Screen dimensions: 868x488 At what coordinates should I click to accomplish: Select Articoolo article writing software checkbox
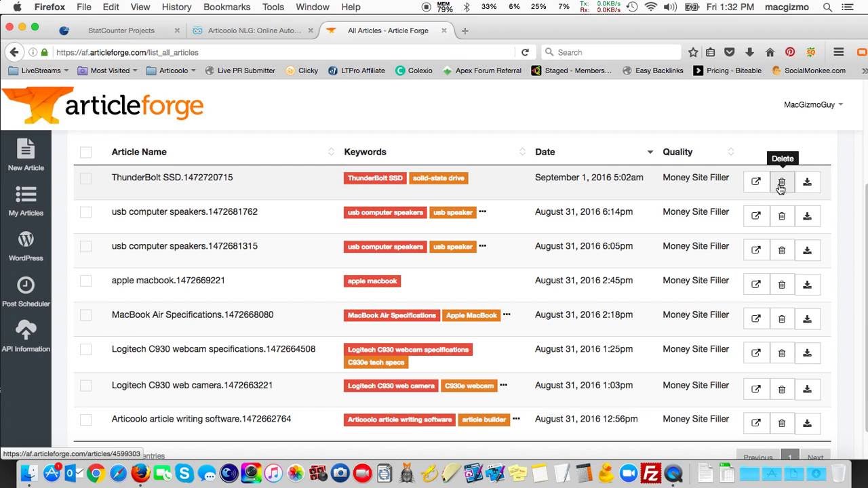pos(85,420)
